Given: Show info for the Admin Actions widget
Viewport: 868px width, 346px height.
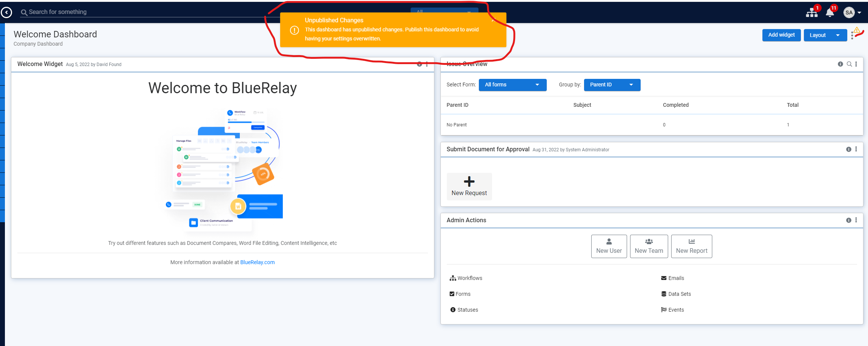Looking at the screenshot, I should point(848,220).
